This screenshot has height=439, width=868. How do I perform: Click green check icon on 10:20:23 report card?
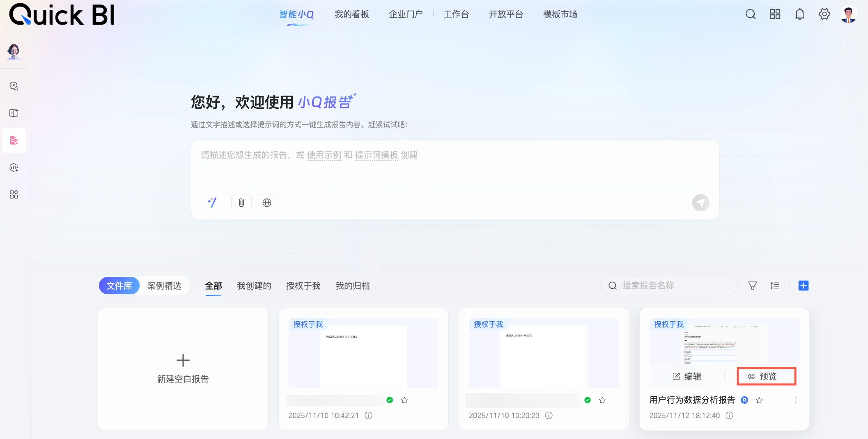pos(588,400)
